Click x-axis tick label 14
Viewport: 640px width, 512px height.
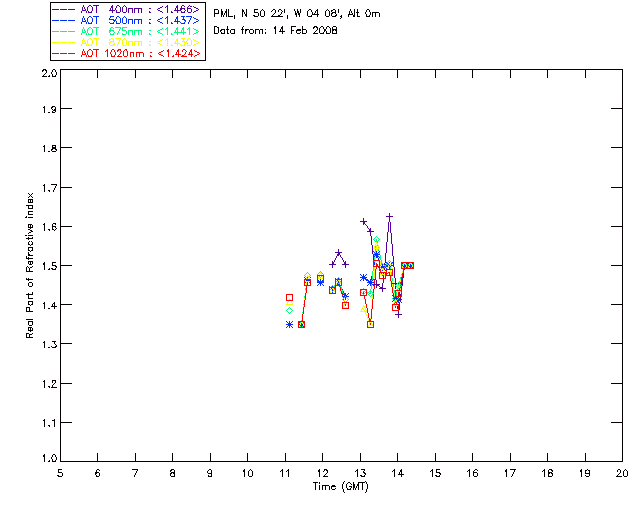398,474
